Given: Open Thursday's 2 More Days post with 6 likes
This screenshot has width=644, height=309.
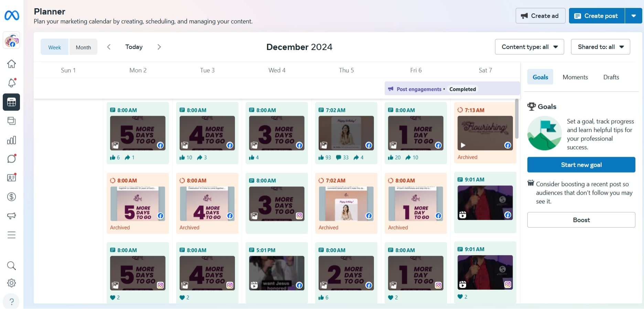Looking at the screenshot, I should coord(346,273).
